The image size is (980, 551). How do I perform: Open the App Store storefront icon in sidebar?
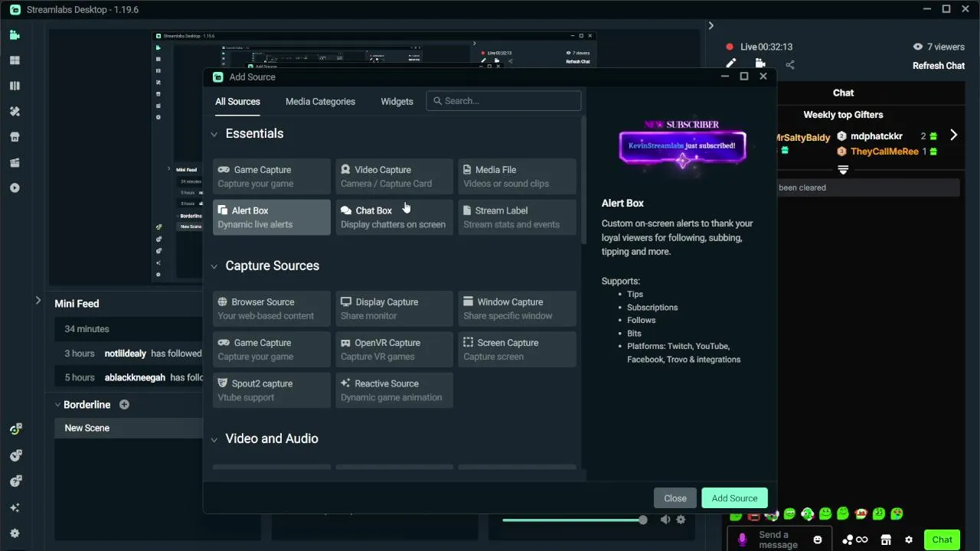point(15,137)
